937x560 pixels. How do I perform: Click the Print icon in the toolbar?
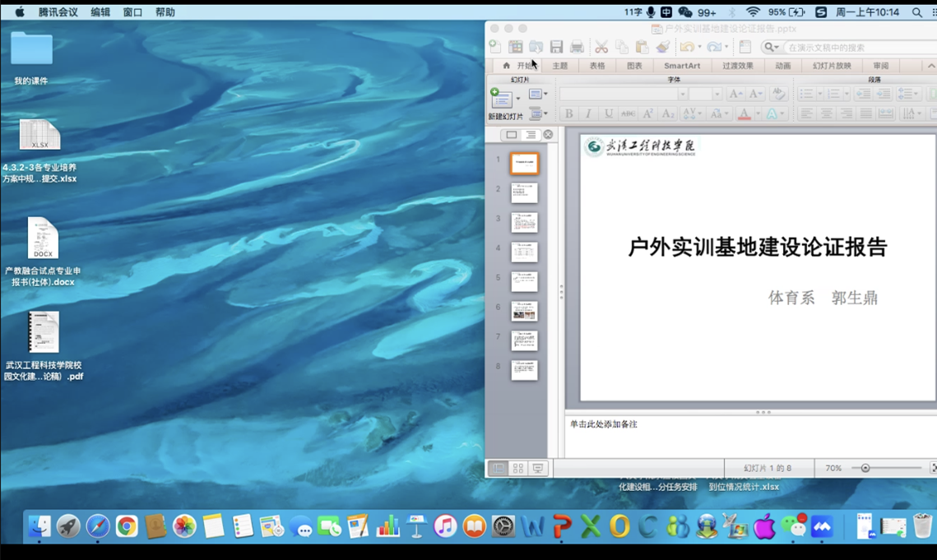coord(578,48)
